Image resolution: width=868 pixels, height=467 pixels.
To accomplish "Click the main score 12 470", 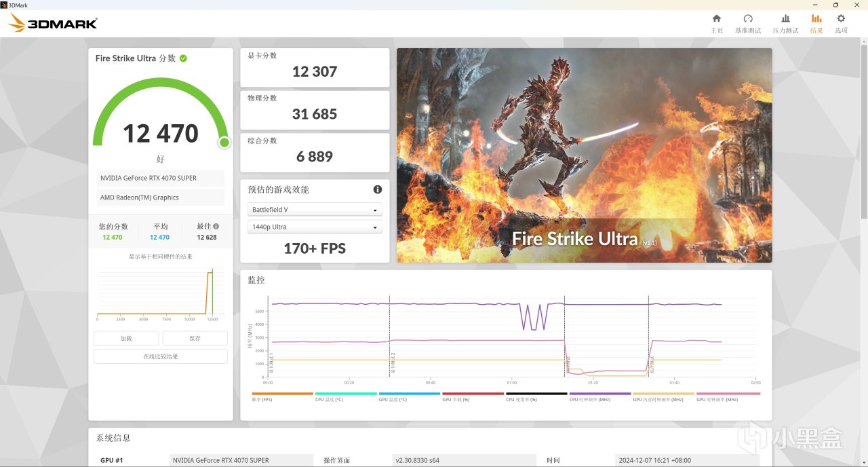I will click(161, 134).
